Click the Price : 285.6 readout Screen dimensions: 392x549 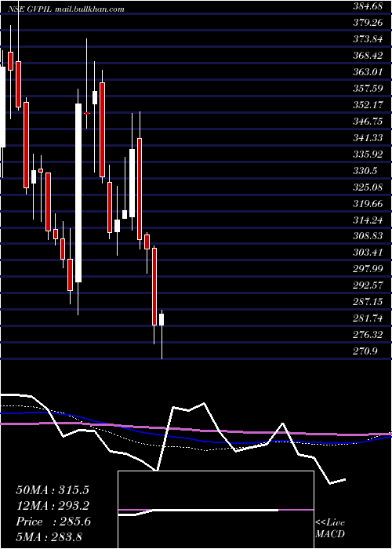53,522
